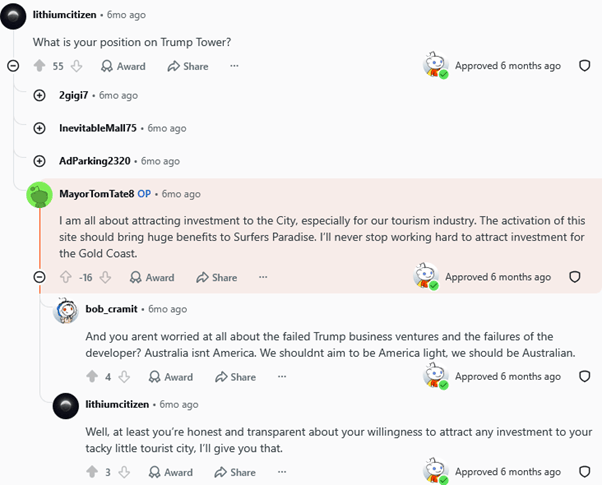Downvote the comment with 55 points

tap(76, 66)
